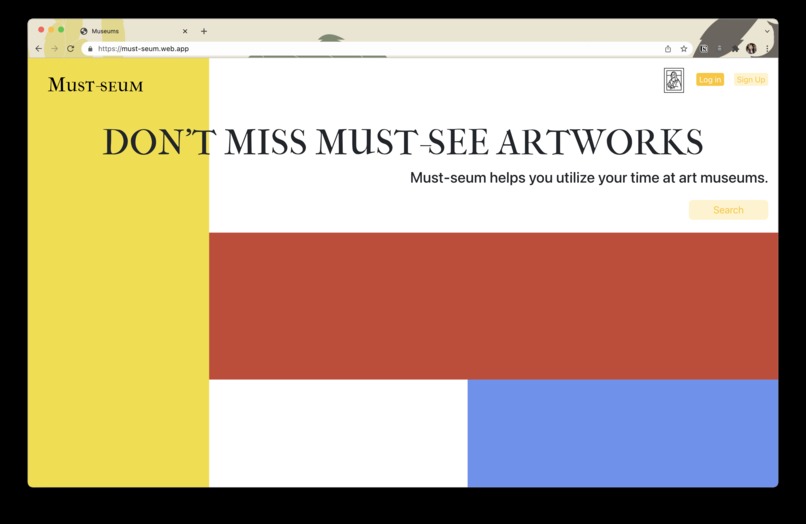Click the share icon in the address bar
The width and height of the screenshot is (806, 524).
coord(668,49)
